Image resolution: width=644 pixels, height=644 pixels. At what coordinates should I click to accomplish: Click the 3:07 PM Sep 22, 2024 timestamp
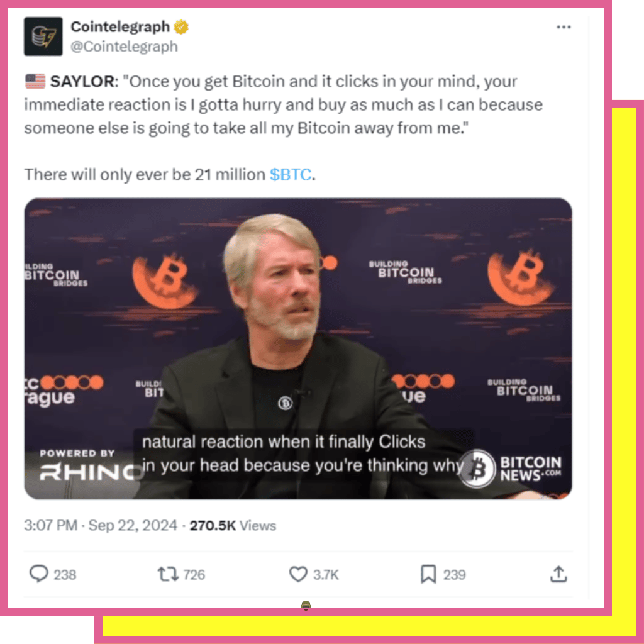tap(101, 525)
